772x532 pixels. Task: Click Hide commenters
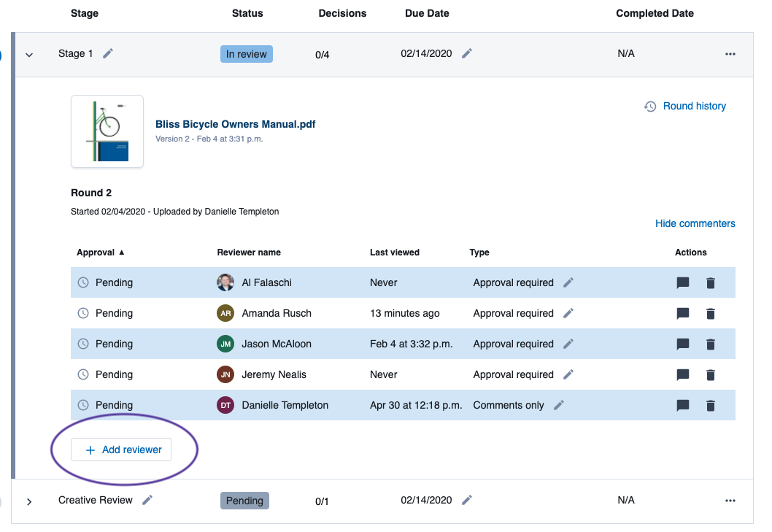[695, 223]
